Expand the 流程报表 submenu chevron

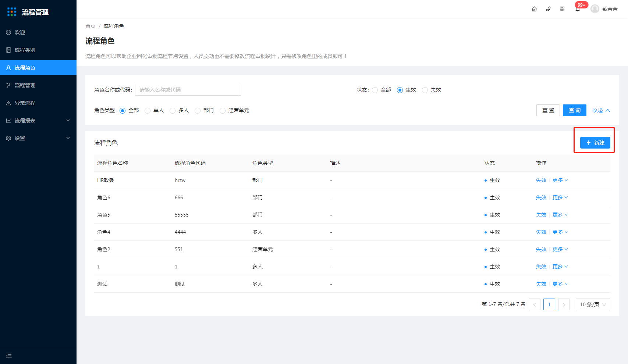coord(68,121)
